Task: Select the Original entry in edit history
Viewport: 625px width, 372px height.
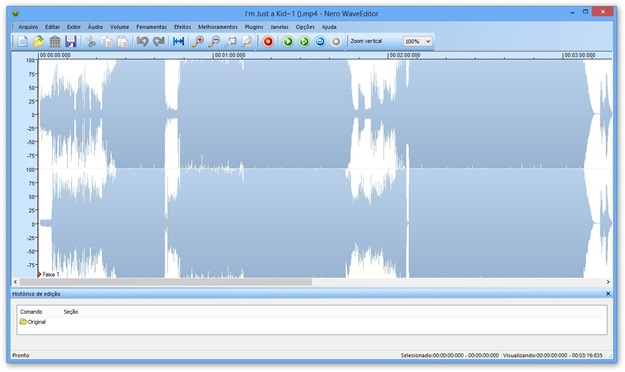Action: click(x=33, y=322)
